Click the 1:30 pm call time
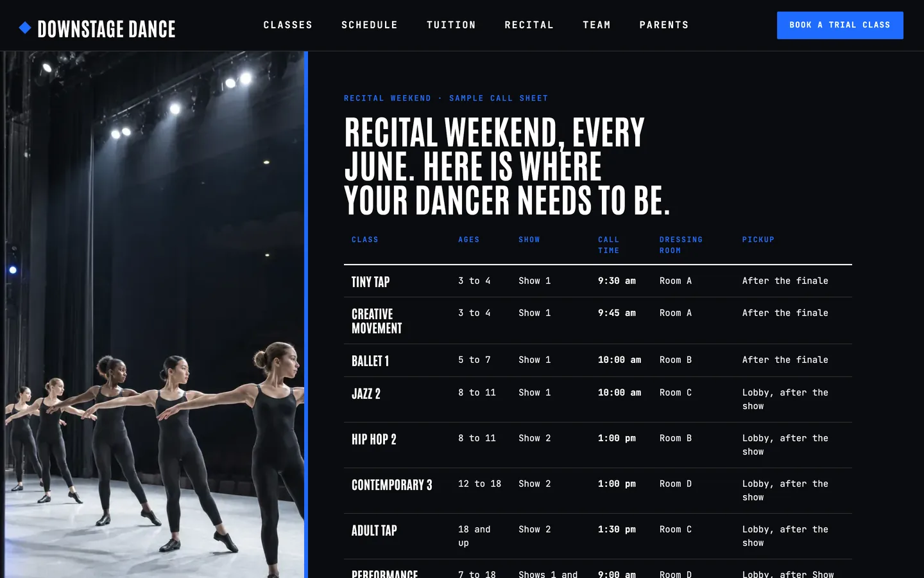The image size is (924, 578). coord(617,529)
